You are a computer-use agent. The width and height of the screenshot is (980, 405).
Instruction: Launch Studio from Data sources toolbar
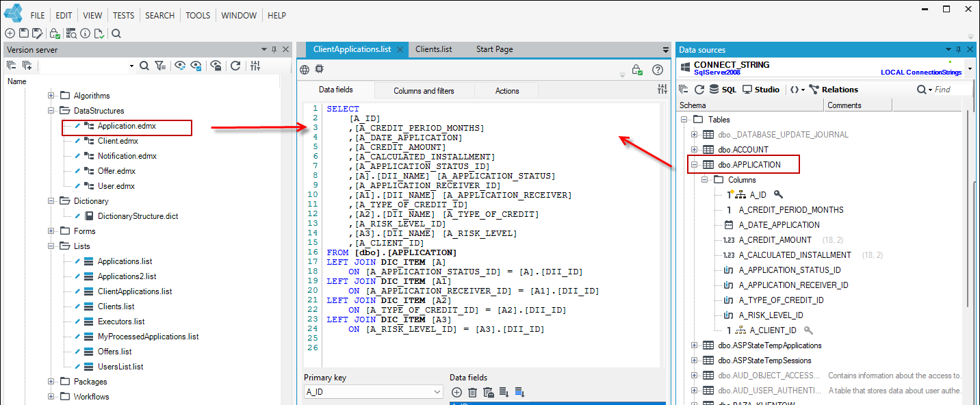(x=761, y=90)
